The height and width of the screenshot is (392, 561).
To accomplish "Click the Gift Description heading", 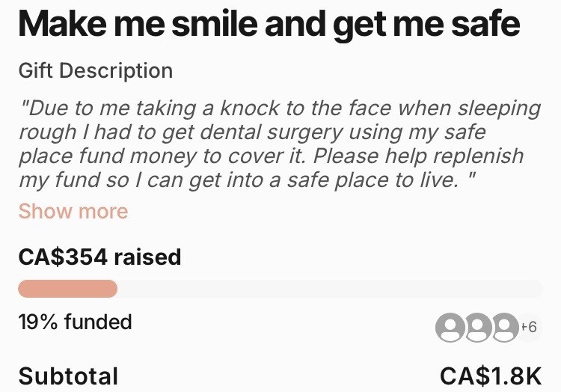I will tap(96, 71).
